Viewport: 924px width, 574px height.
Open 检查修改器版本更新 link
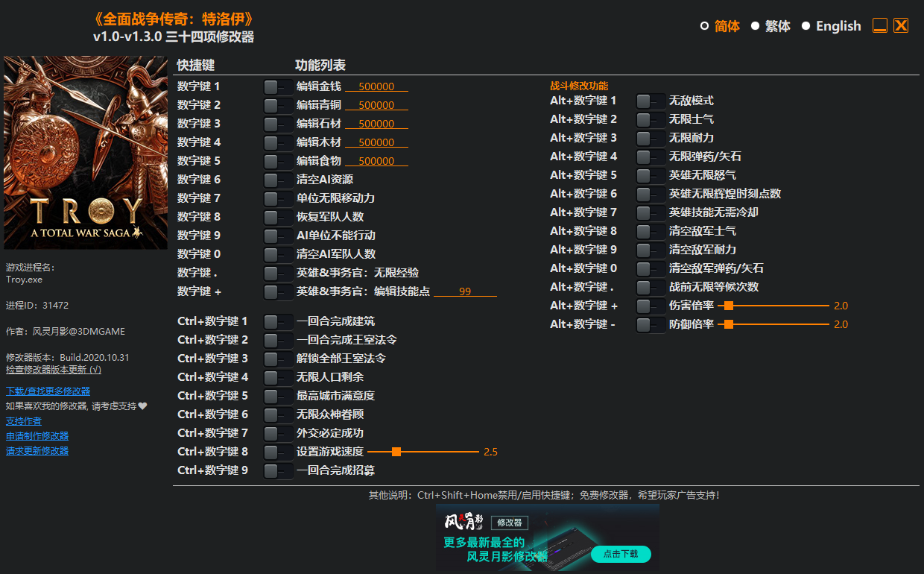(53, 369)
